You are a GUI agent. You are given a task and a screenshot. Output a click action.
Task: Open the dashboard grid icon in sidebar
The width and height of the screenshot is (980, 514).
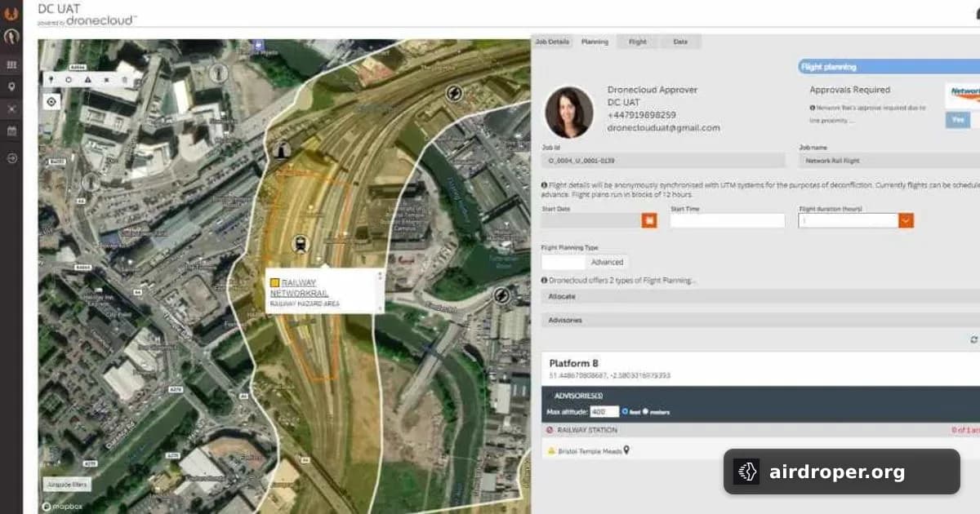[x=11, y=64]
